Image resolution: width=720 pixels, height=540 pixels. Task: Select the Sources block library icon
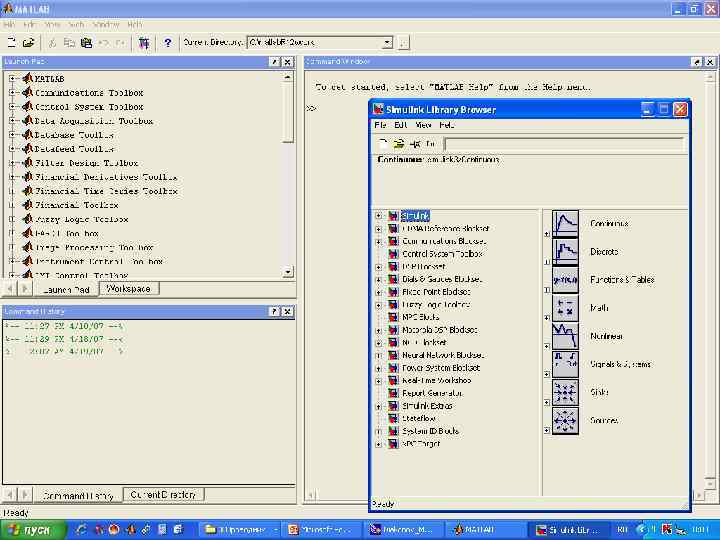pos(565,420)
